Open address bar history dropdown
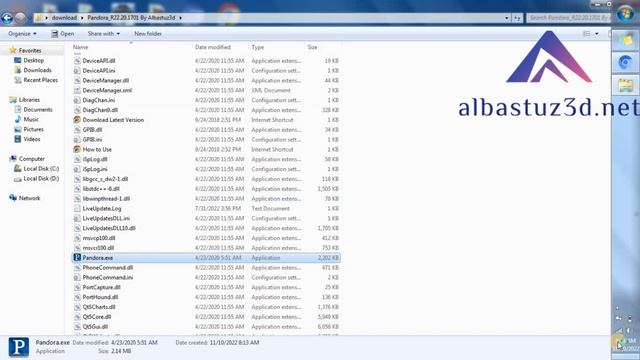This screenshot has width=640, height=360. pyautogui.click(x=507, y=18)
